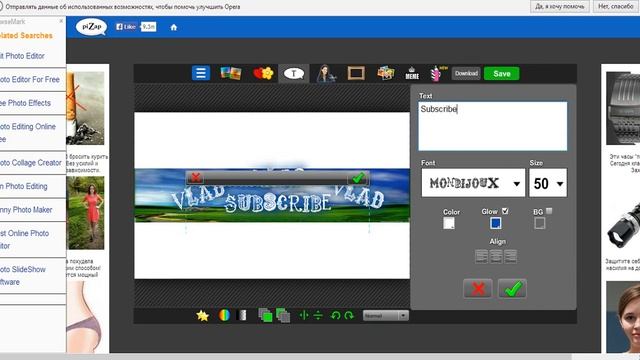Close the sidebar search panel
Viewport: 640px width, 360px height.
tap(61, 21)
